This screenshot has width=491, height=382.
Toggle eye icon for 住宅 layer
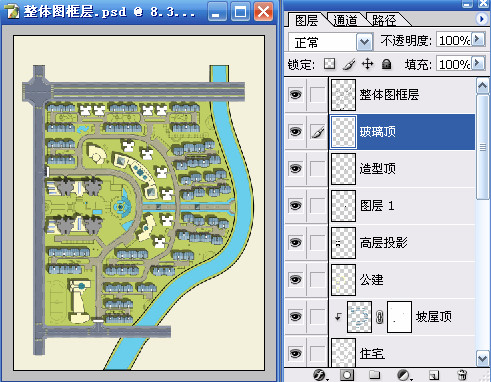295,353
